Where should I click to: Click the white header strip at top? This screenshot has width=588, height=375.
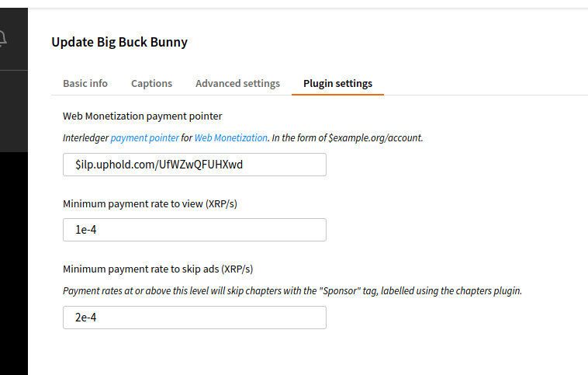[x=310, y=4]
